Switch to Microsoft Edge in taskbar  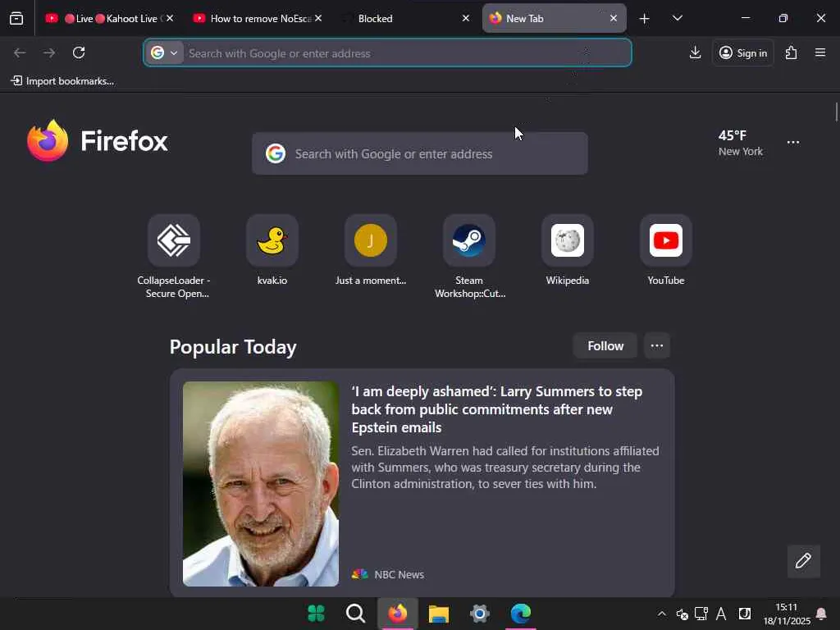click(521, 613)
